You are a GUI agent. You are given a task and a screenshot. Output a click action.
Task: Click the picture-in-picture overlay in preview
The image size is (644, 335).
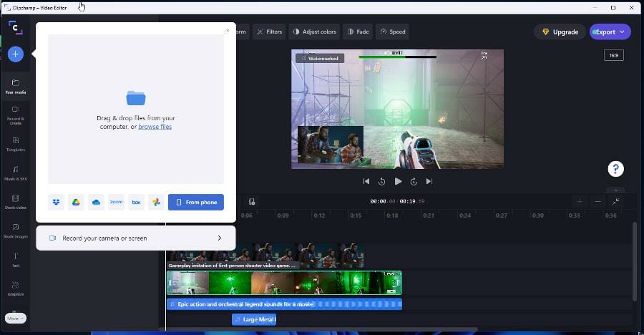[331, 145]
